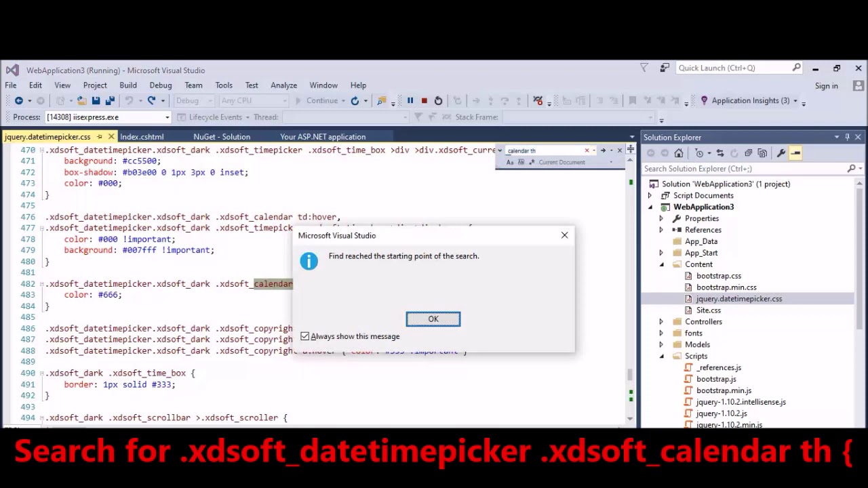Click the Redo arrow icon

pyautogui.click(x=152, y=100)
